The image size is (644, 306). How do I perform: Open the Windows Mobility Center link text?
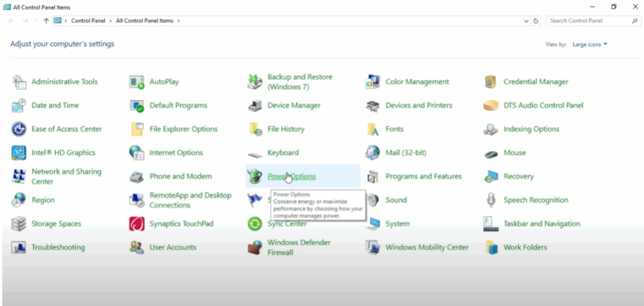pyautogui.click(x=427, y=247)
